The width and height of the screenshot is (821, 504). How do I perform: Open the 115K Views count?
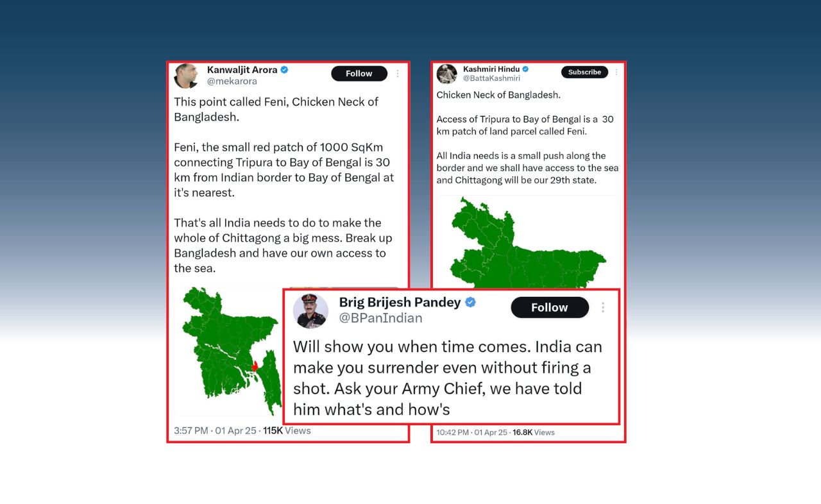coord(287,431)
